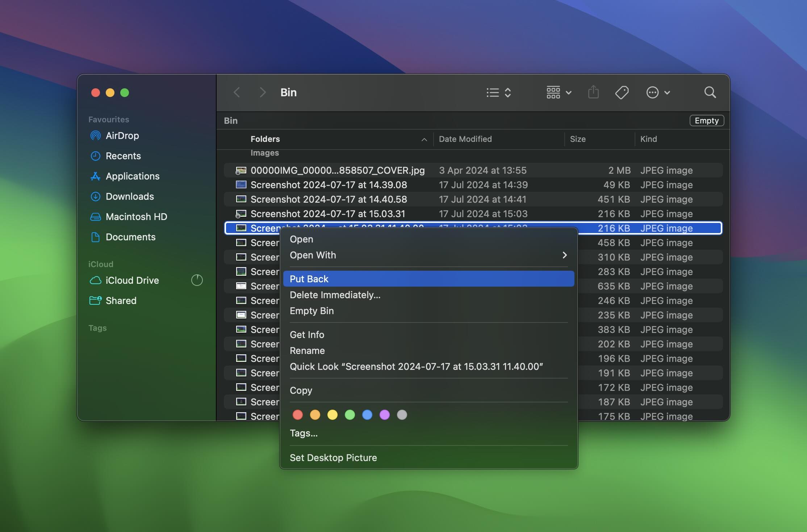Click the sort order stepper arrows
The width and height of the screenshot is (807, 532).
coord(508,92)
